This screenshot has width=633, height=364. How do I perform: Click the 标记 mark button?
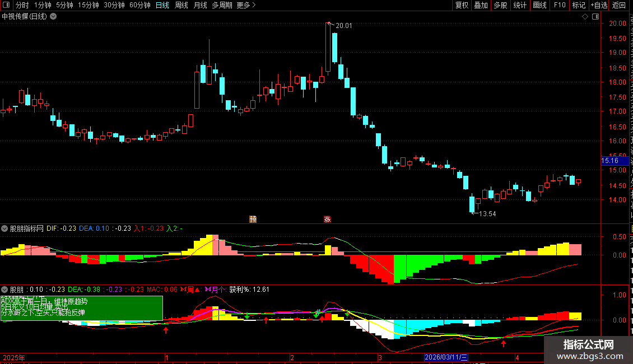pos(579,5)
